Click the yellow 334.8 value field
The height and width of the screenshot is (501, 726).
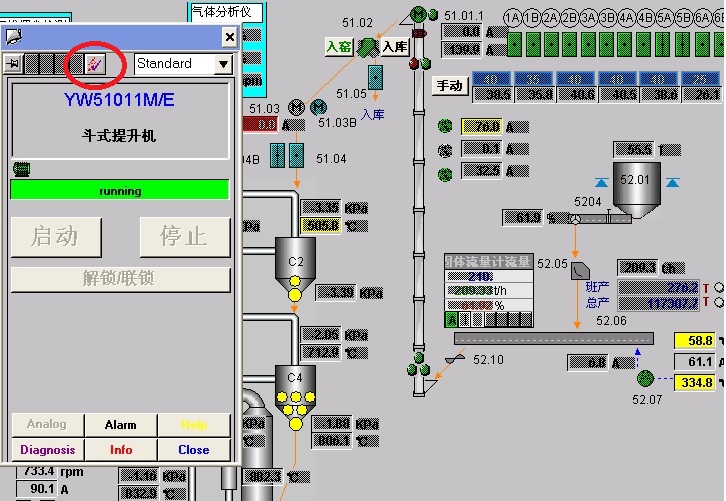click(693, 382)
